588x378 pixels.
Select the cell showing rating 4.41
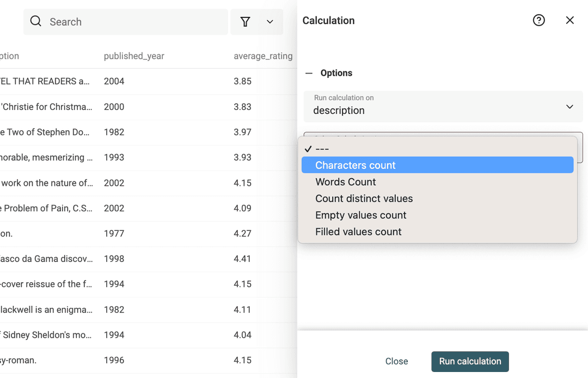(243, 259)
